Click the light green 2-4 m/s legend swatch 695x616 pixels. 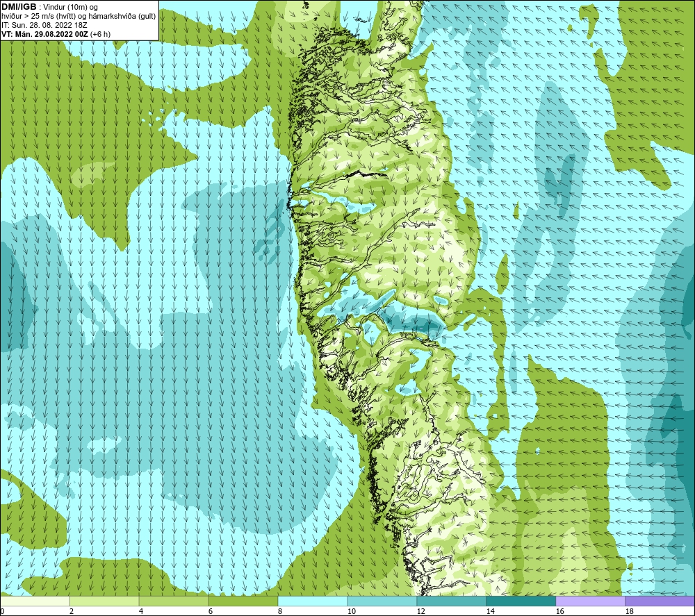(104, 601)
